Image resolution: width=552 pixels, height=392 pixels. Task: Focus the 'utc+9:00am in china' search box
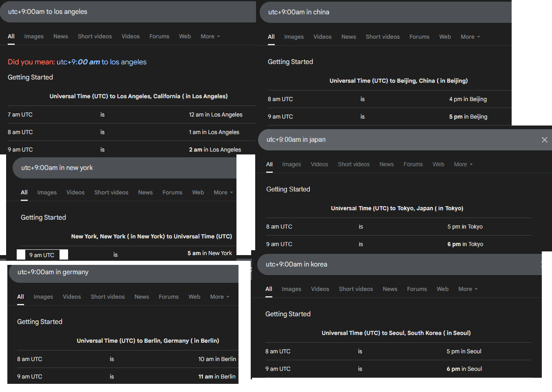click(386, 12)
